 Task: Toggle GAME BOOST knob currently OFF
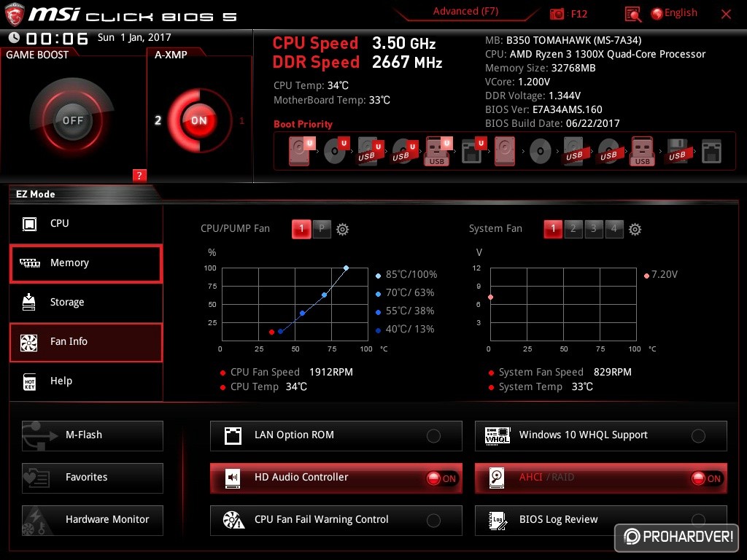click(72, 120)
